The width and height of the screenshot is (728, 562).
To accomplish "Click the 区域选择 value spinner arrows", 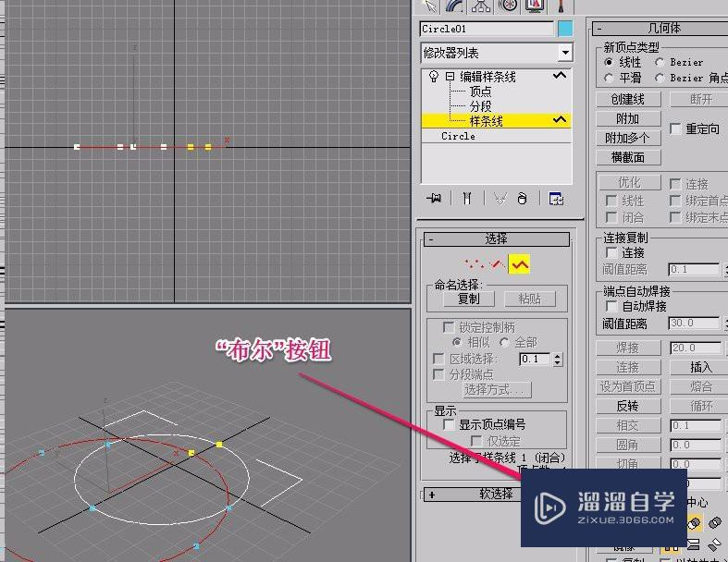I will pyautogui.click(x=558, y=360).
